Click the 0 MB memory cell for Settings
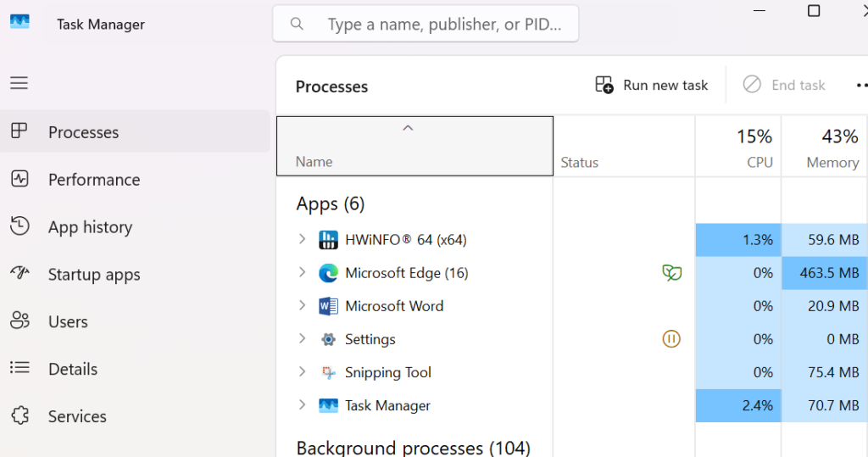The image size is (868, 457). click(x=824, y=339)
